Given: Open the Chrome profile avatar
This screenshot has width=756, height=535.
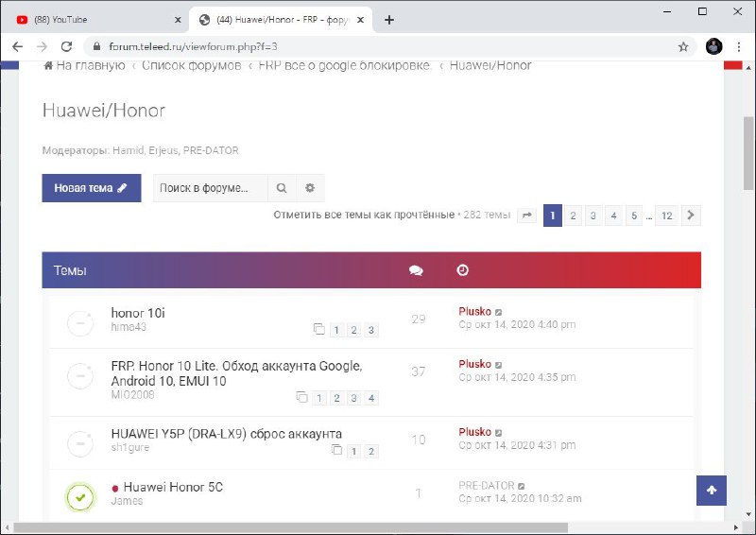Looking at the screenshot, I should 714,46.
